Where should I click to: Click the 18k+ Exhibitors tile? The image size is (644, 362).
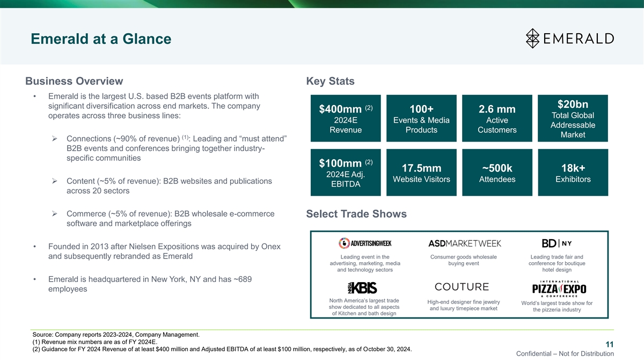pos(573,173)
